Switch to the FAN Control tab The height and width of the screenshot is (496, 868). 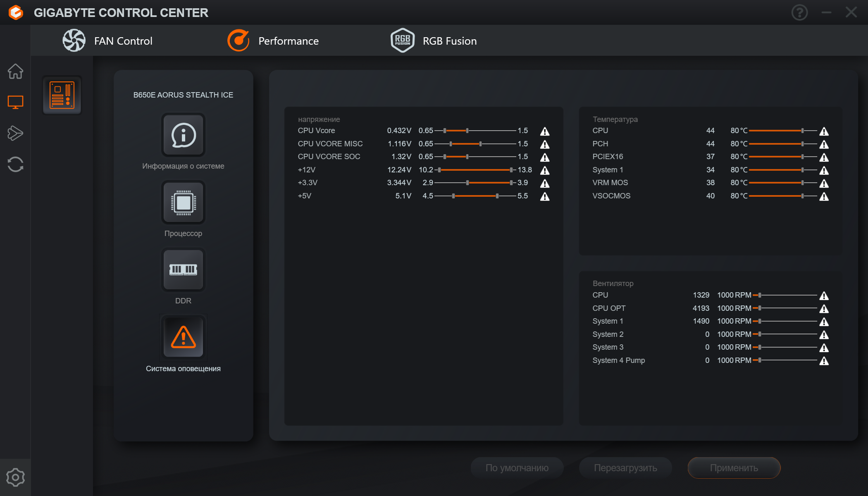click(107, 41)
